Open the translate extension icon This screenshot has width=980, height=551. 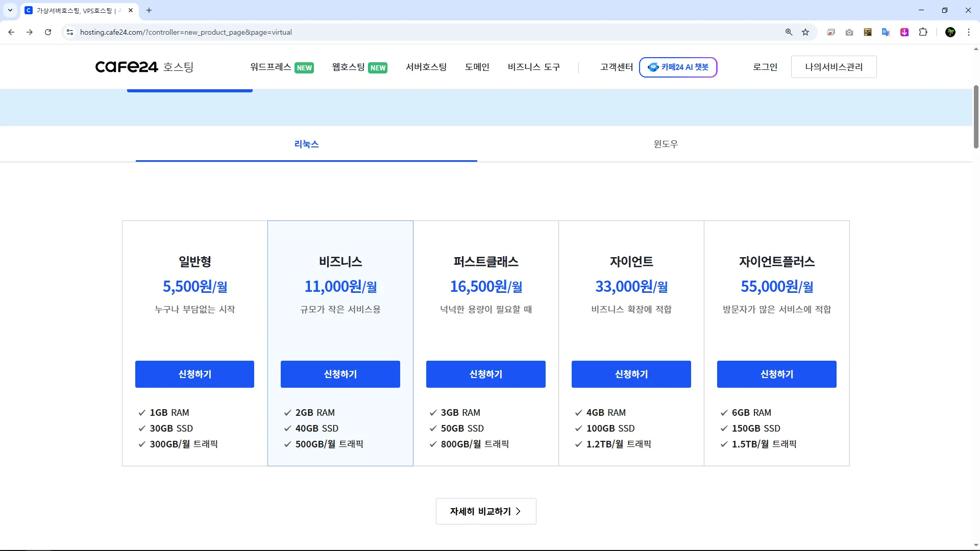pyautogui.click(x=886, y=32)
